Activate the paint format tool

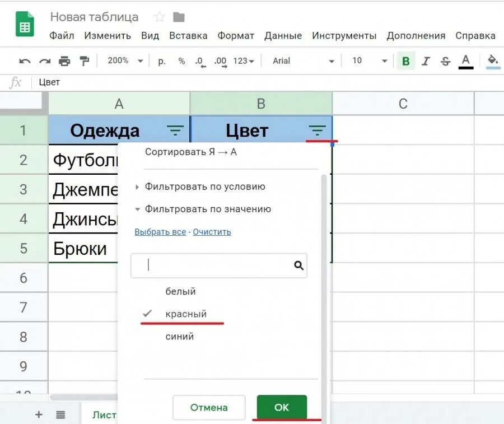(x=84, y=60)
